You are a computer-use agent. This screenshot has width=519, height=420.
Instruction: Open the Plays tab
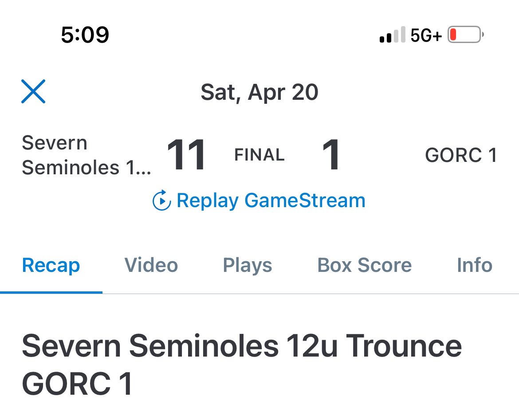coord(248,265)
